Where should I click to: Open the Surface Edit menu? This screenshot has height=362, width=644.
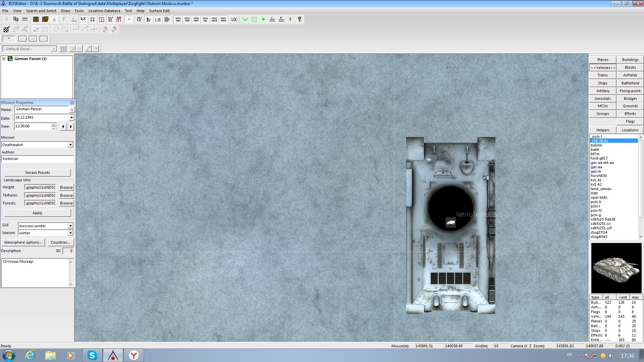(159, 11)
